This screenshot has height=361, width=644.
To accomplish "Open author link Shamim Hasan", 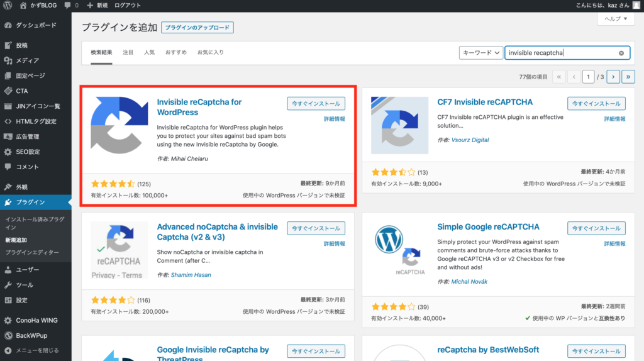I will click(191, 275).
